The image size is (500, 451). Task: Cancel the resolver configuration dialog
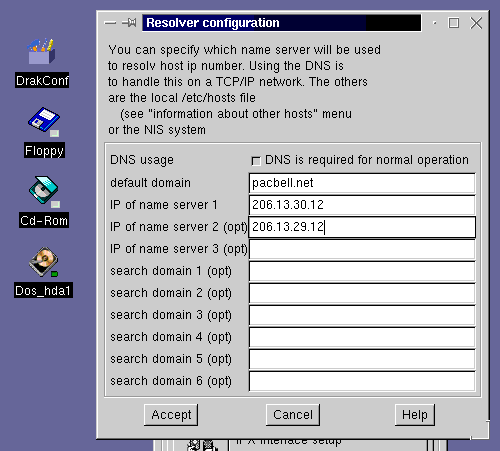coord(293,415)
